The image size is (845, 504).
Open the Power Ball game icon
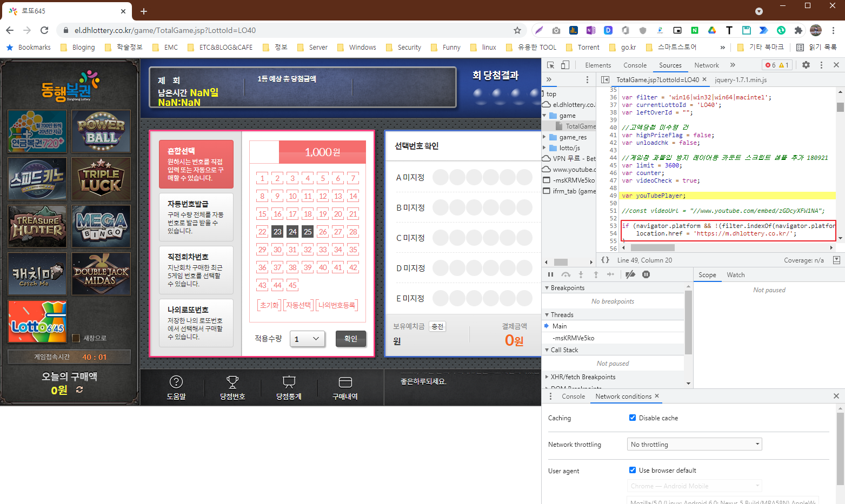click(x=101, y=131)
